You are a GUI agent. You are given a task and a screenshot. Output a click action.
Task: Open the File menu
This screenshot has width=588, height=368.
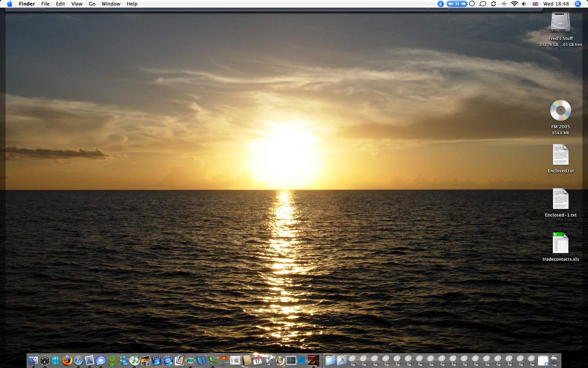click(x=45, y=4)
